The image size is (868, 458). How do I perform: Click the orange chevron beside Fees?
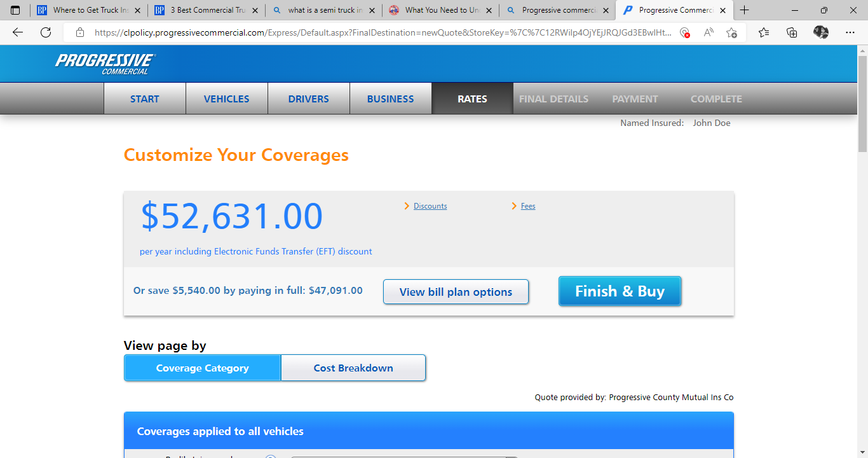(x=514, y=206)
